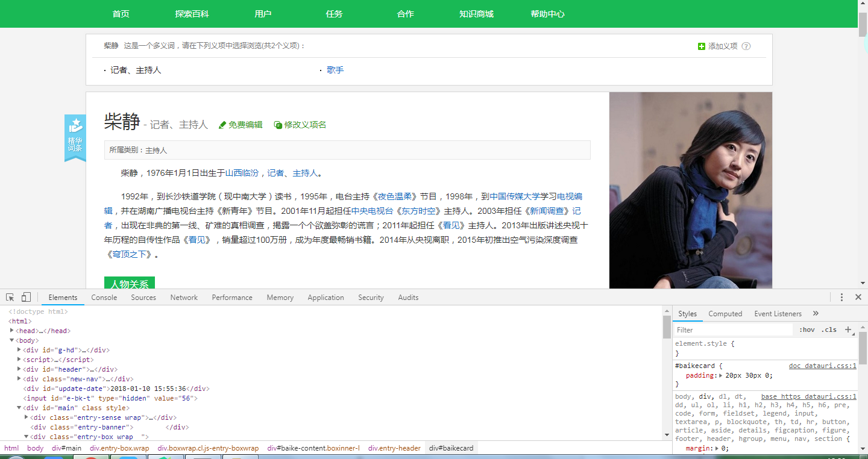This screenshot has width=868, height=459.
Task: Collapse the div id="main" node
Action: pyautogui.click(x=19, y=408)
